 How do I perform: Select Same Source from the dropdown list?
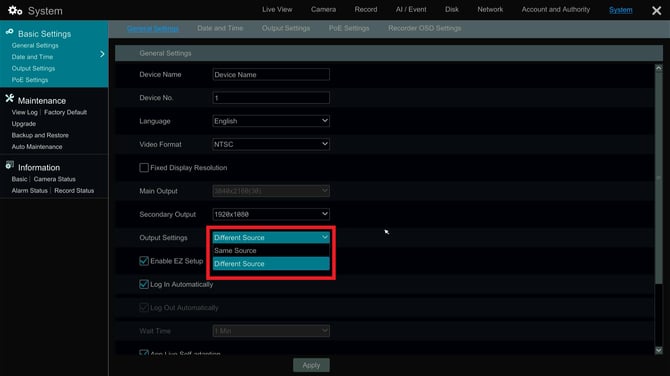tap(271, 251)
